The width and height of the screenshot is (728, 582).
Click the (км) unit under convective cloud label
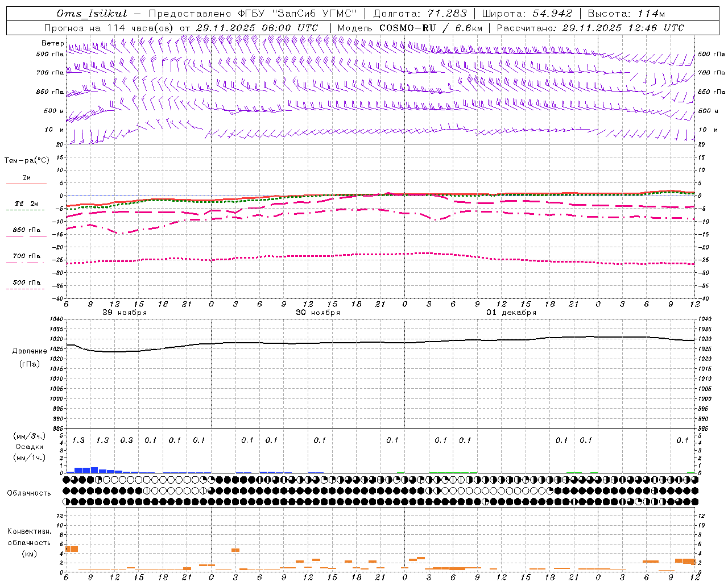coord(29,554)
